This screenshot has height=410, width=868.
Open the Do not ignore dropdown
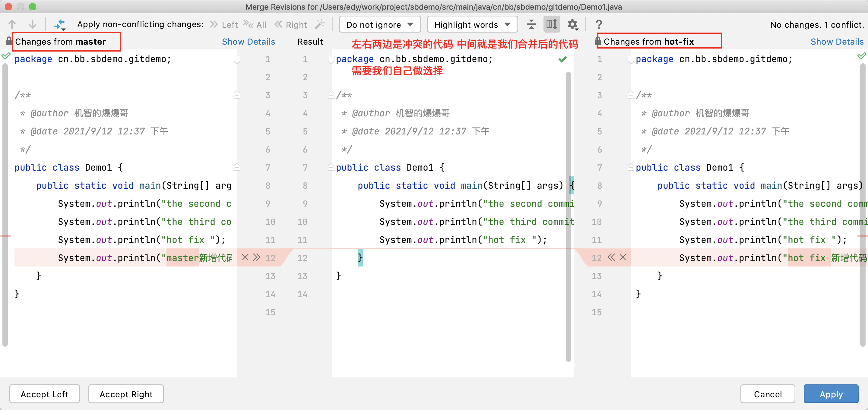pyautogui.click(x=380, y=25)
